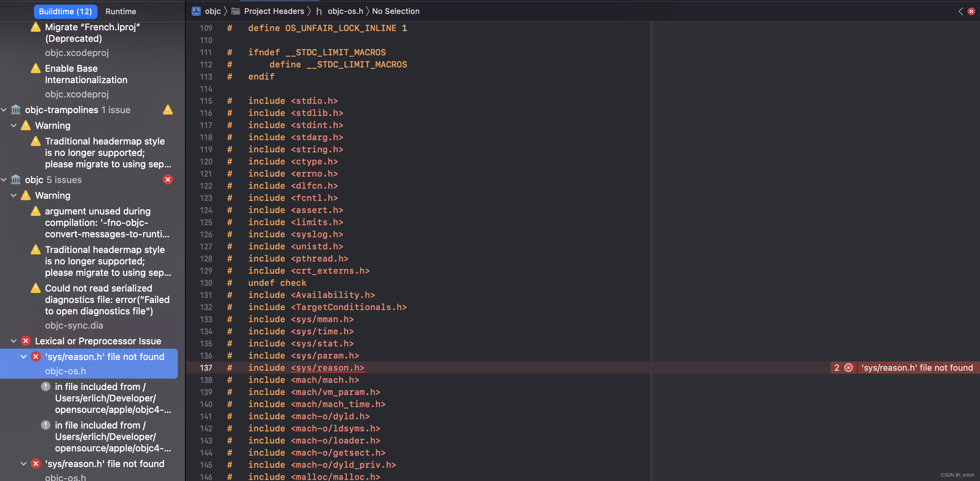The width and height of the screenshot is (980, 481).
Task: Open the No Selection breadcrumb
Action: coord(396,11)
